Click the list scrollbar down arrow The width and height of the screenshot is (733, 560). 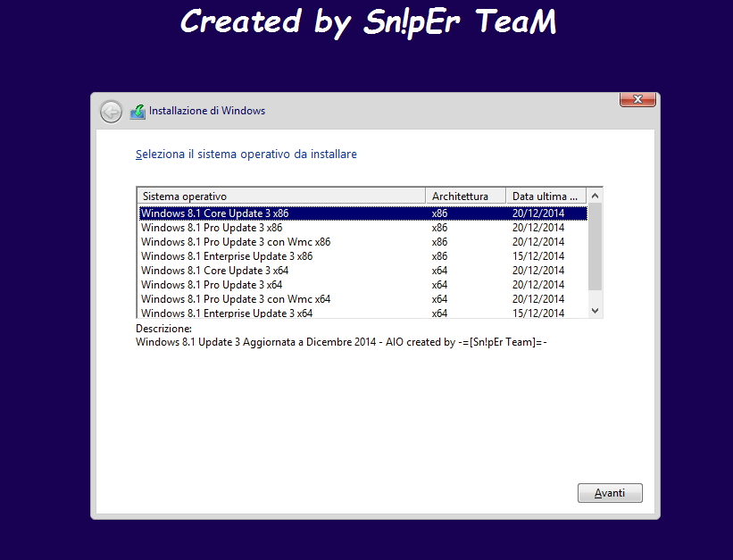click(x=596, y=311)
